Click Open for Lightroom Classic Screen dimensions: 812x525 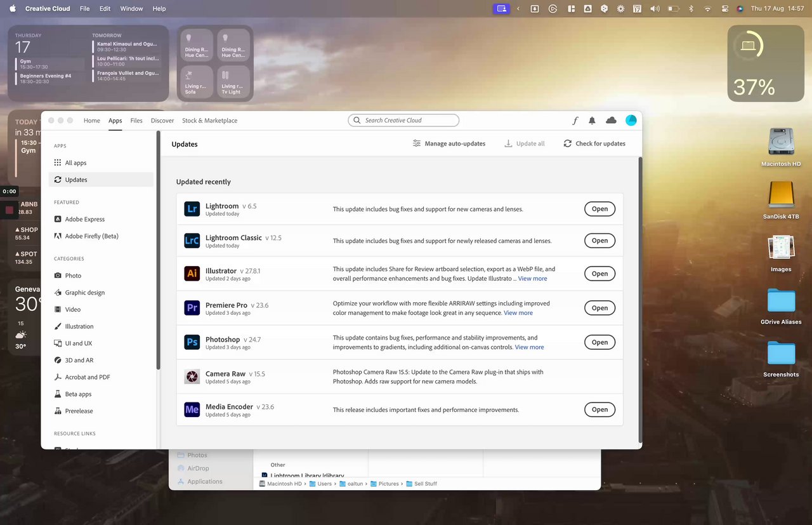[599, 241]
